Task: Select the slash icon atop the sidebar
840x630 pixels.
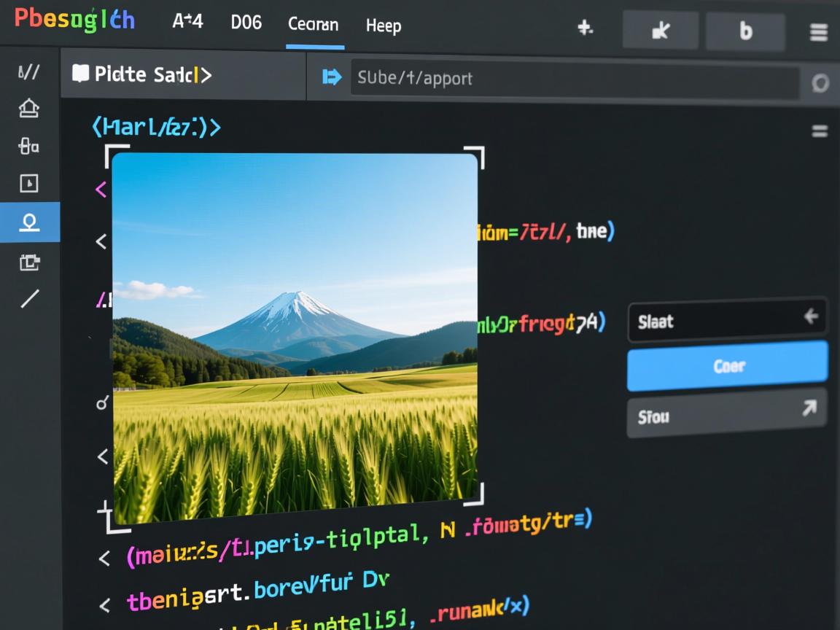Action: tap(28, 71)
